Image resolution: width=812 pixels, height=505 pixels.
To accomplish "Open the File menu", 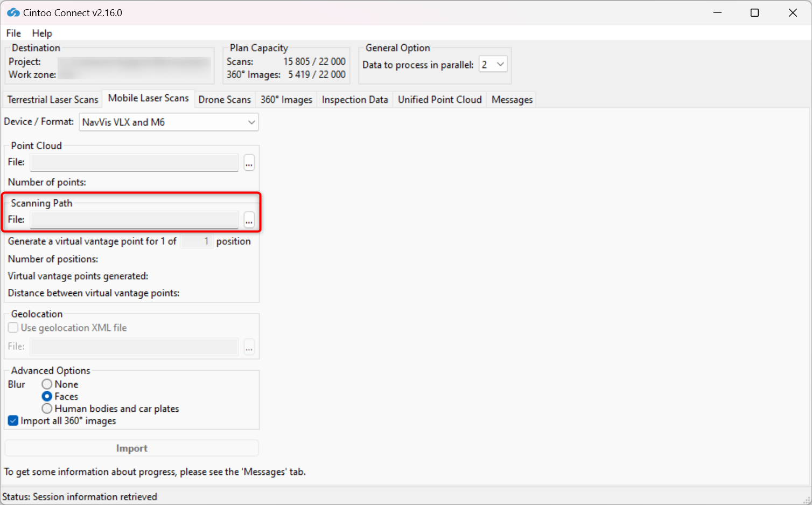I will (x=13, y=33).
